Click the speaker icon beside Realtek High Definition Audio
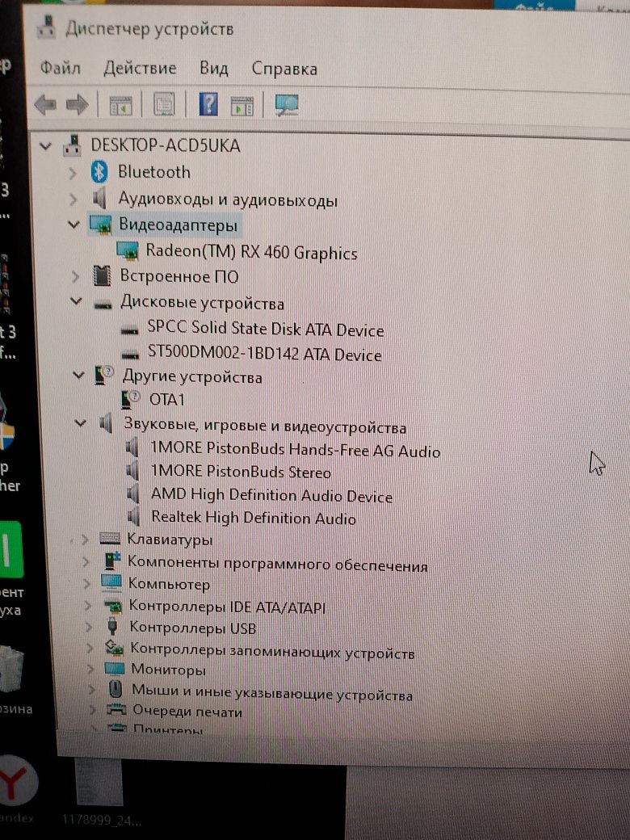This screenshot has height=840, width=630. (133, 516)
